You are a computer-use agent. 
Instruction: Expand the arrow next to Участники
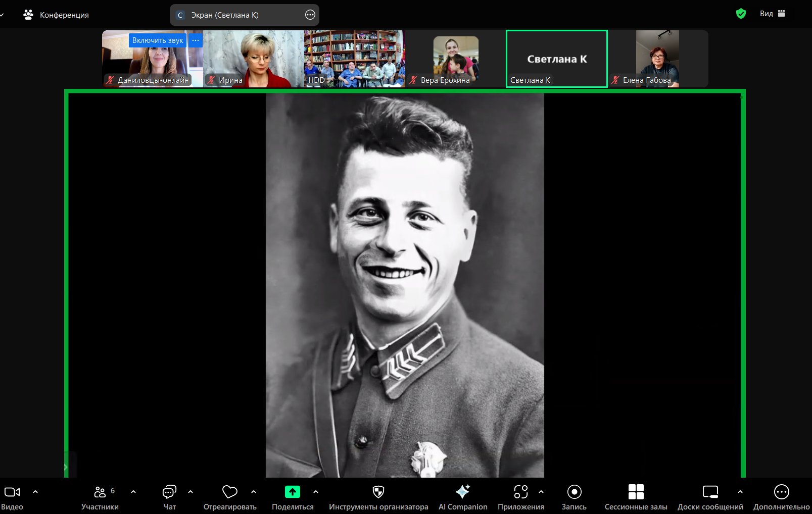(133, 491)
